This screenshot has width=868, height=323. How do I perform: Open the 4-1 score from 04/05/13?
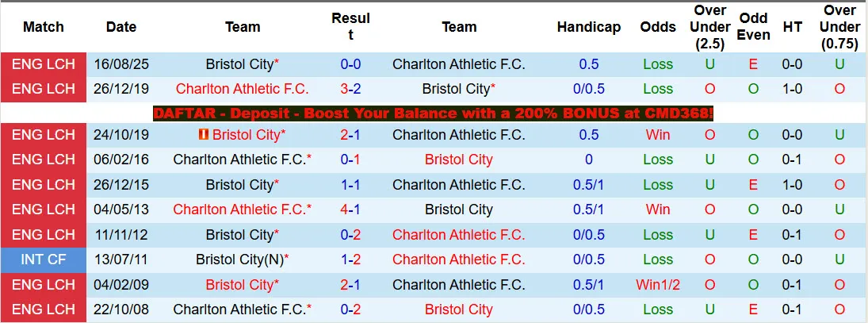point(350,210)
